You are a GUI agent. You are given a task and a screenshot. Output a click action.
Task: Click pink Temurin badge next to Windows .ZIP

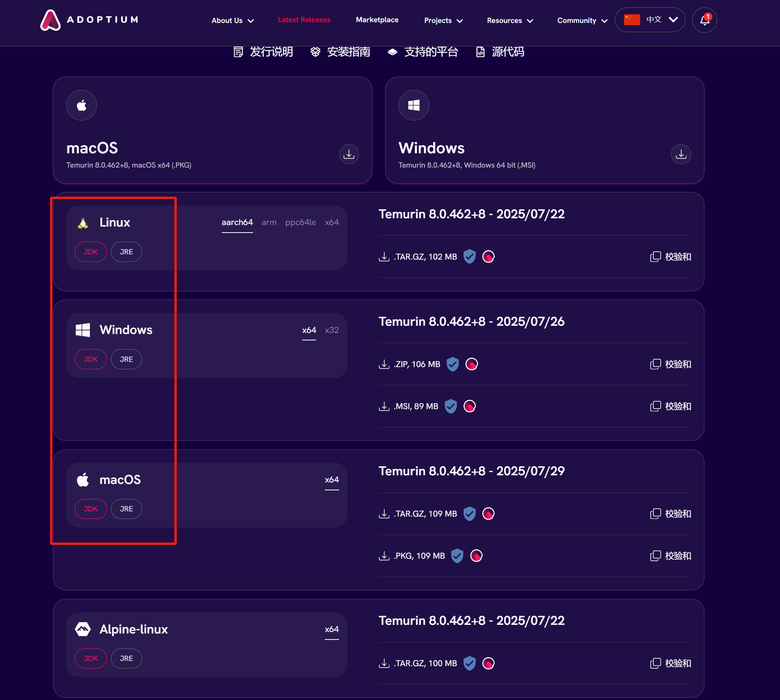471,364
